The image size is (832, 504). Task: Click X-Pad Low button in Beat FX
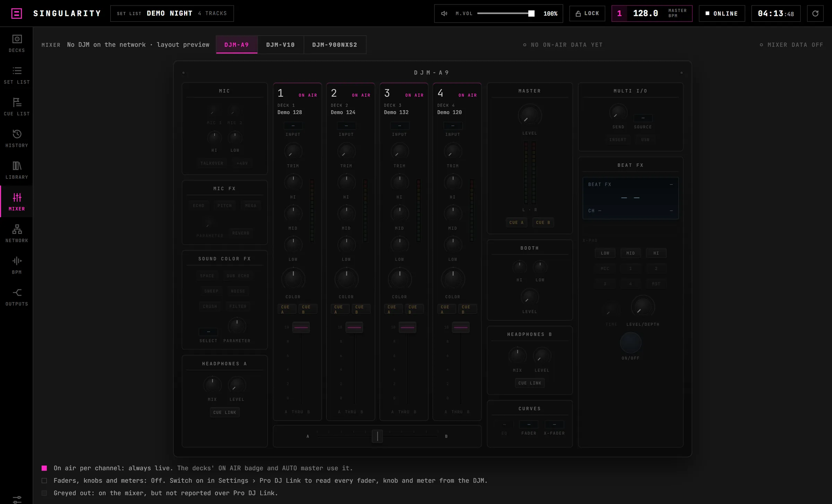pyautogui.click(x=605, y=253)
